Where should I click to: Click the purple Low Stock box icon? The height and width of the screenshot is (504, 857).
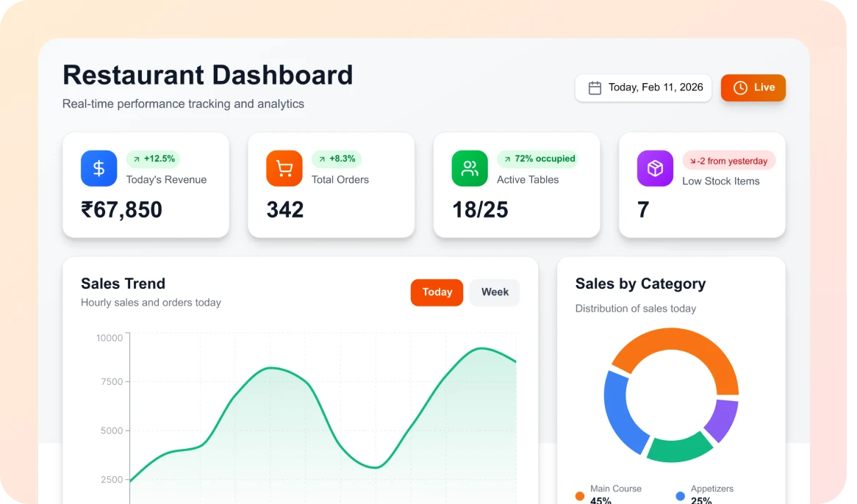pos(655,168)
